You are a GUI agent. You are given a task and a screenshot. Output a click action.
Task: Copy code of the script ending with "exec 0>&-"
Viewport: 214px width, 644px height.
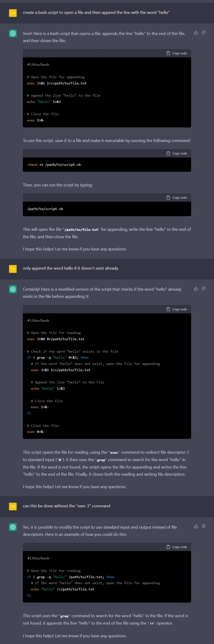click(177, 309)
